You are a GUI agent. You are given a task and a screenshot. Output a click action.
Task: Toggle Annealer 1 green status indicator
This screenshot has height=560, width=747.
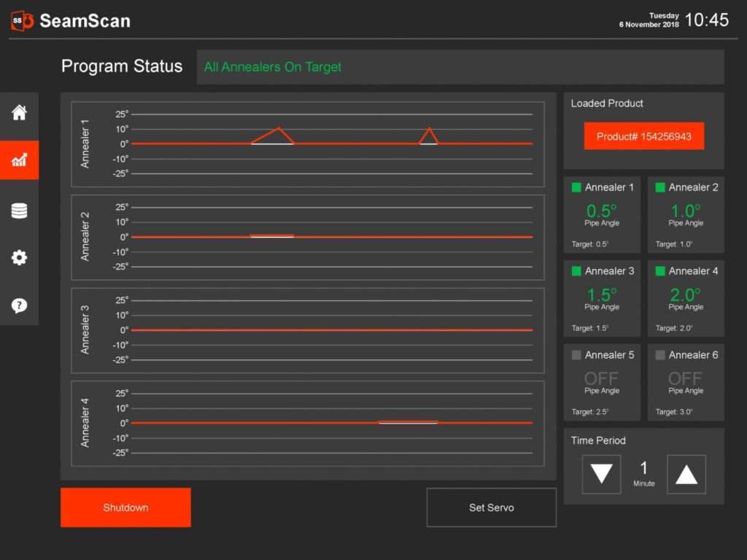576,187
